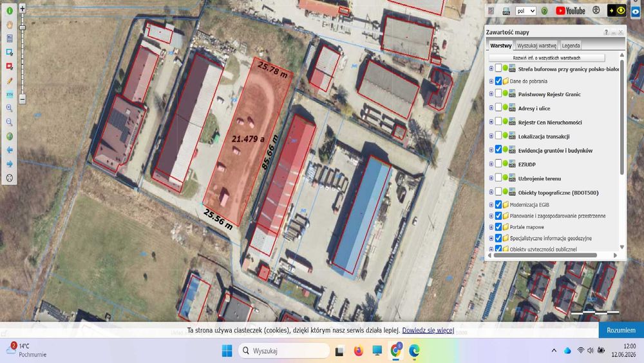Go to previous map view arrow

pyautogui.click(x=10, y=150)
